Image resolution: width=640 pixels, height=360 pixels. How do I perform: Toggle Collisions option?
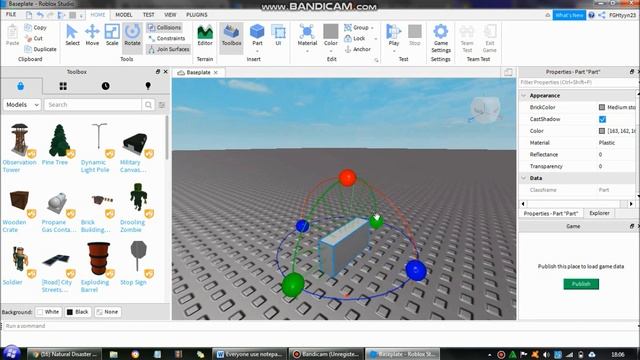pos(164,27)
